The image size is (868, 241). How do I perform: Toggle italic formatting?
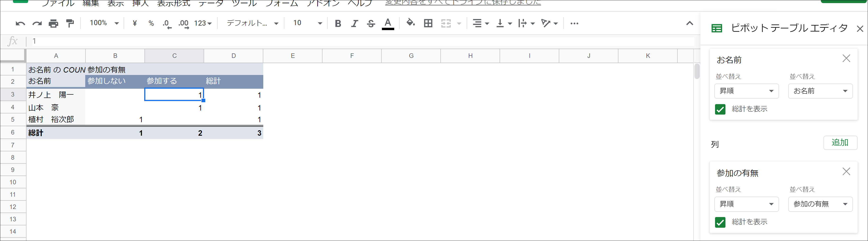coord(354,23)
